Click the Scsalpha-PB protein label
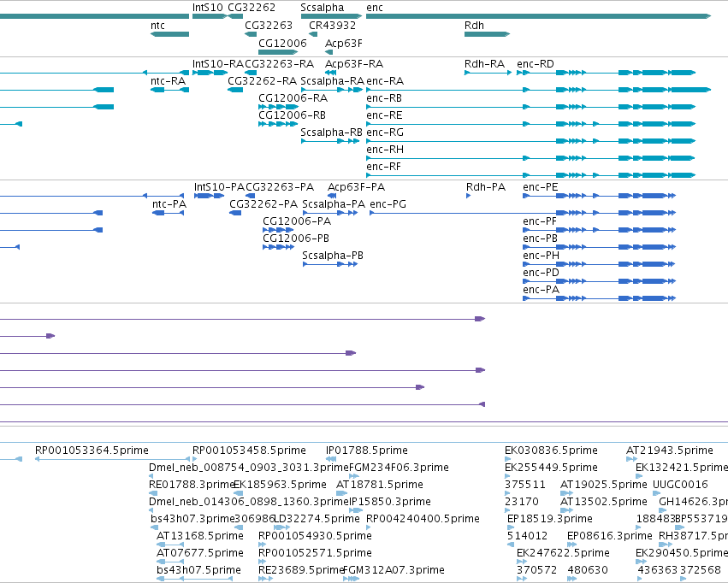728x583 pixels. [x=333, y=256]
